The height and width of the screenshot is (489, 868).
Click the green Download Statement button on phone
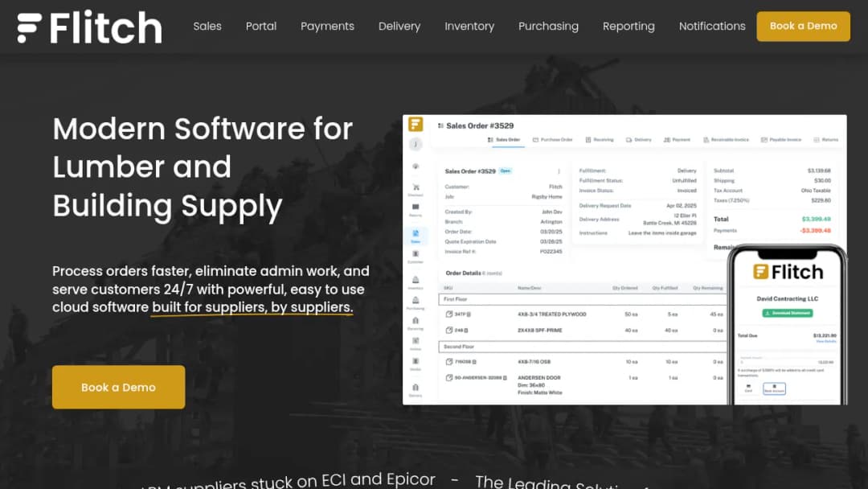(787, 313)
